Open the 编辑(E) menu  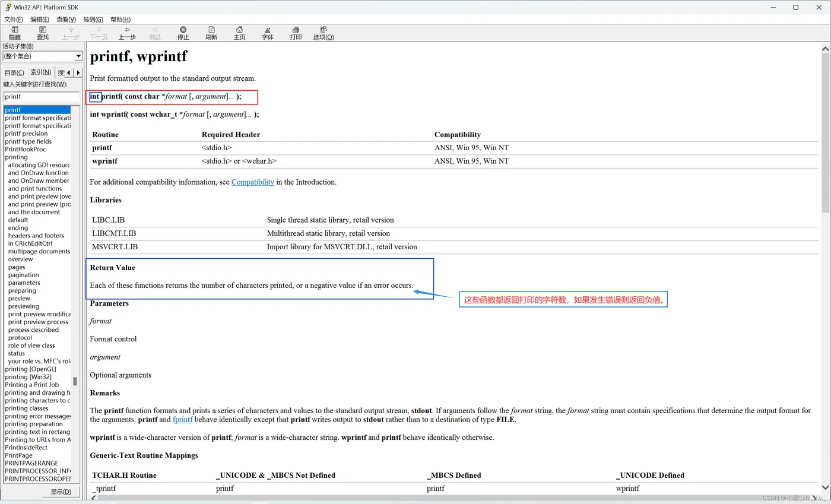click(x=40, y=20)
